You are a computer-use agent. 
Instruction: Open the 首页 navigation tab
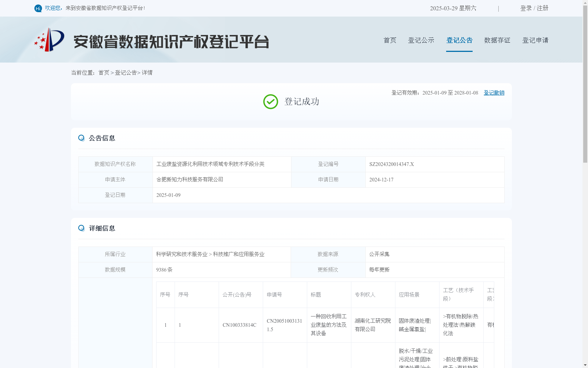[390, 40]
